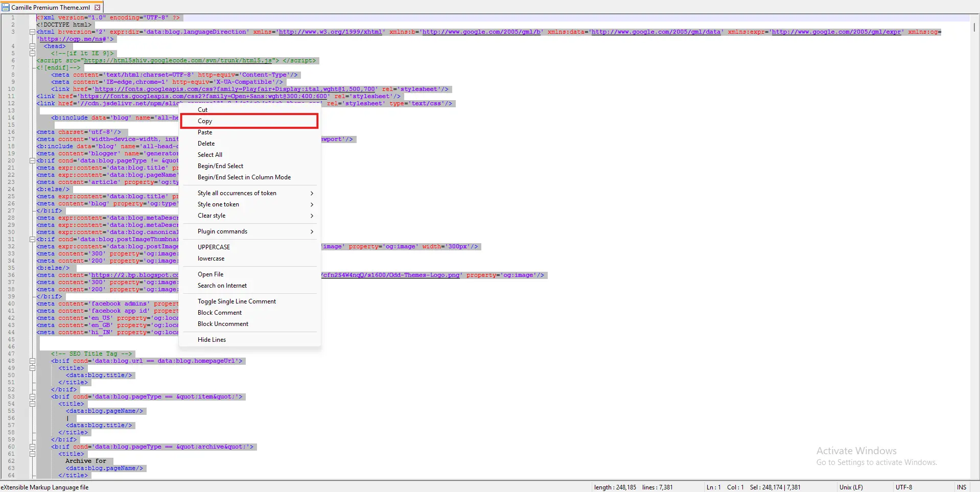Click Select All in the context menu
The image size is (980, 492).
(x=210, y=155)
